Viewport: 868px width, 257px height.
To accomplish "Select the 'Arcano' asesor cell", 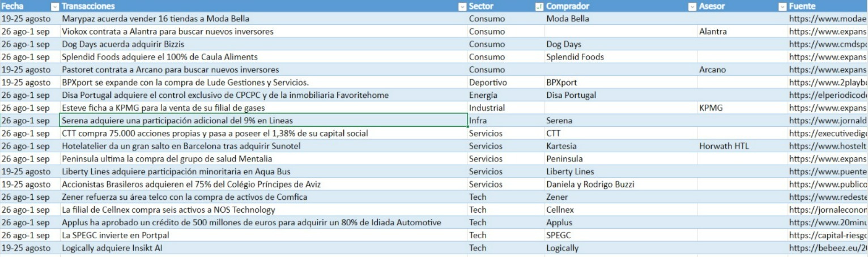I will (742, 70).
